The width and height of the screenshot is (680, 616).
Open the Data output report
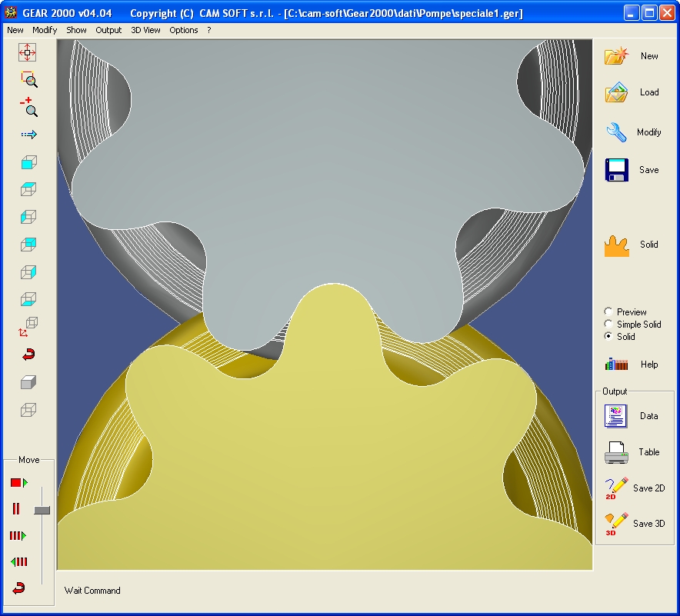tap(632, 416)
